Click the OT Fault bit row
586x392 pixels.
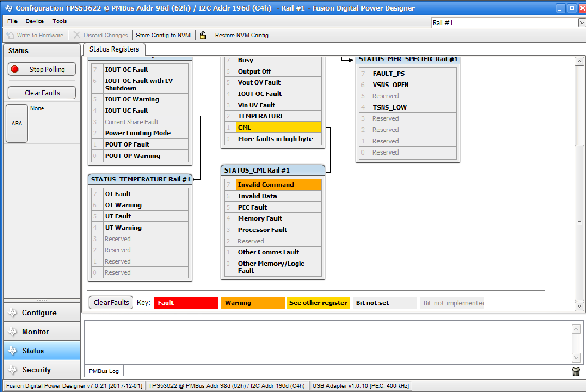click(x=140, y=194)
